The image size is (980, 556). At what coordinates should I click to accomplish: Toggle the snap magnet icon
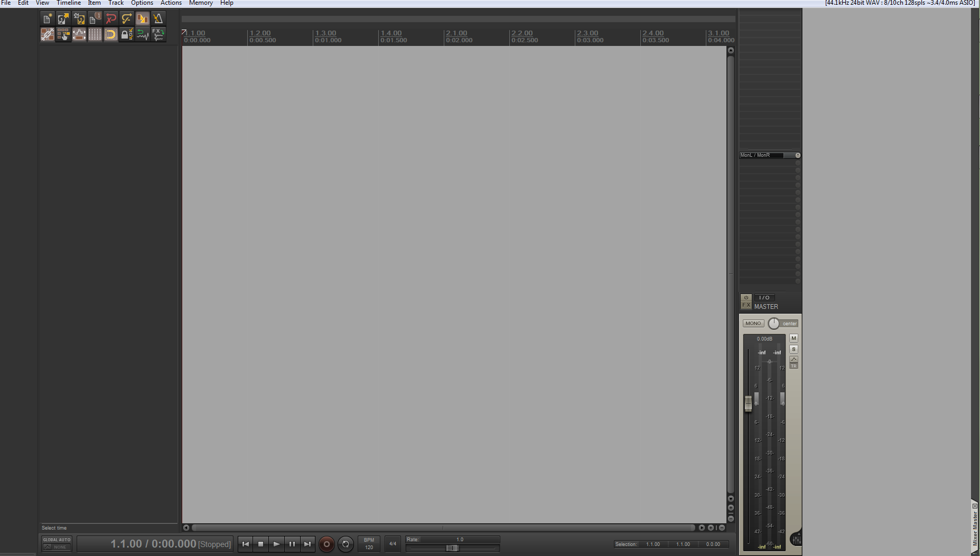point(110,35)
